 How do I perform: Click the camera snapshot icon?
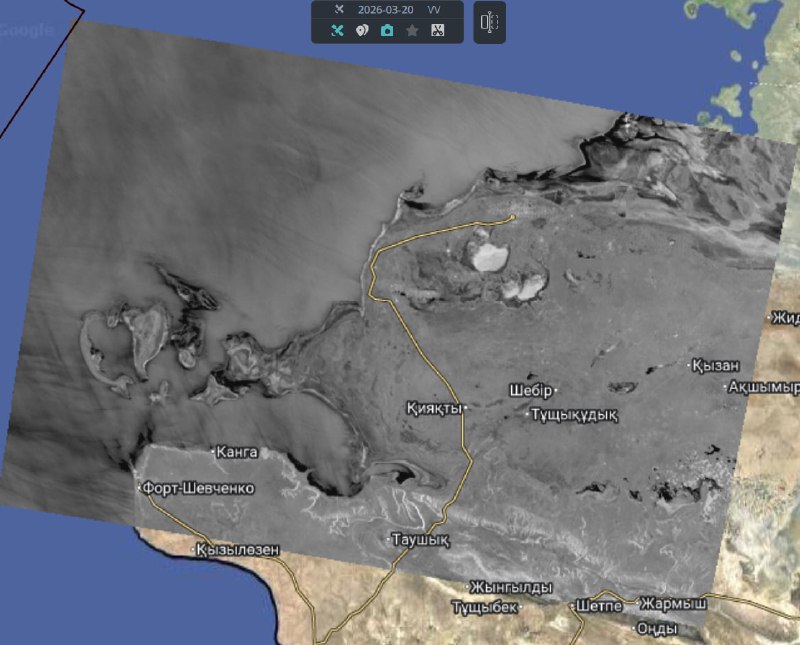[x=387, y=31]
